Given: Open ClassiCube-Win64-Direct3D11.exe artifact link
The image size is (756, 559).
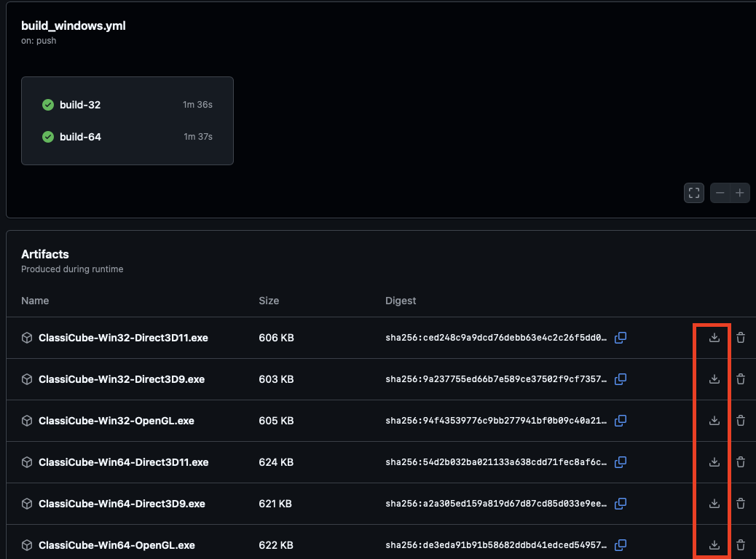Looking at the screenshot, I should point(123,462).
